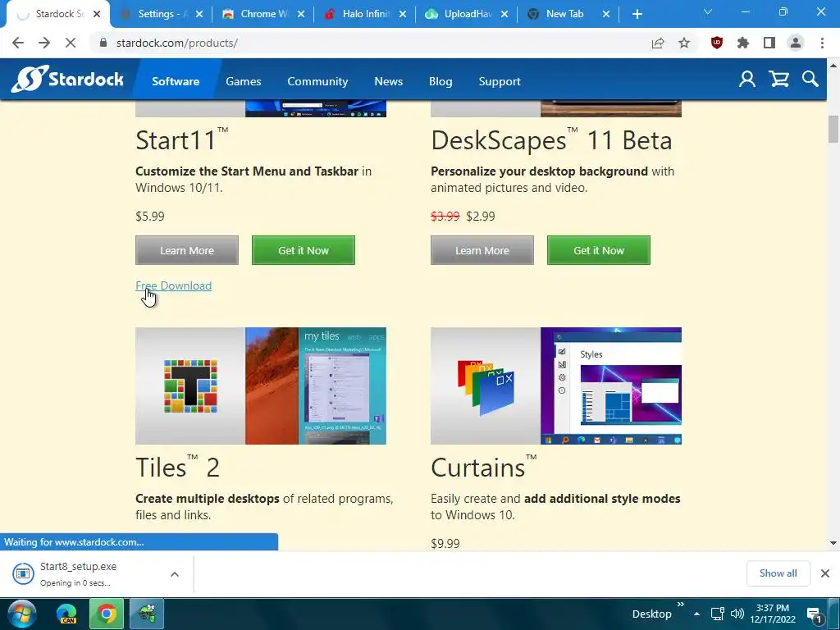Click Learn More for Start11
Viewport: 840px width, 630px height.
point(187,250)
